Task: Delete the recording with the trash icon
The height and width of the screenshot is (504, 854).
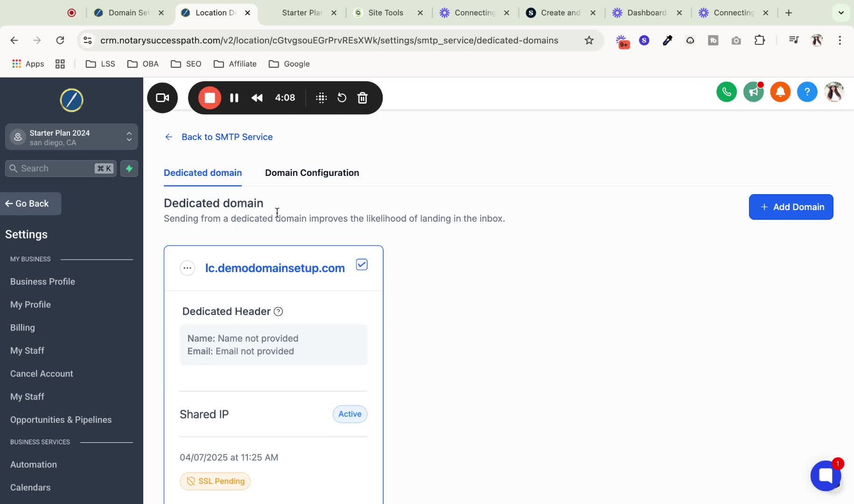Action: point(363,98)
